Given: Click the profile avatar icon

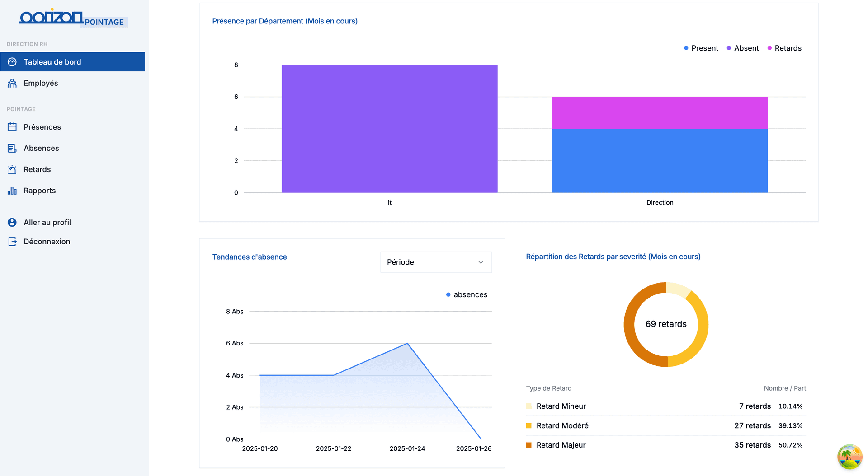Looking at the screenshot, I should [12, 222].
